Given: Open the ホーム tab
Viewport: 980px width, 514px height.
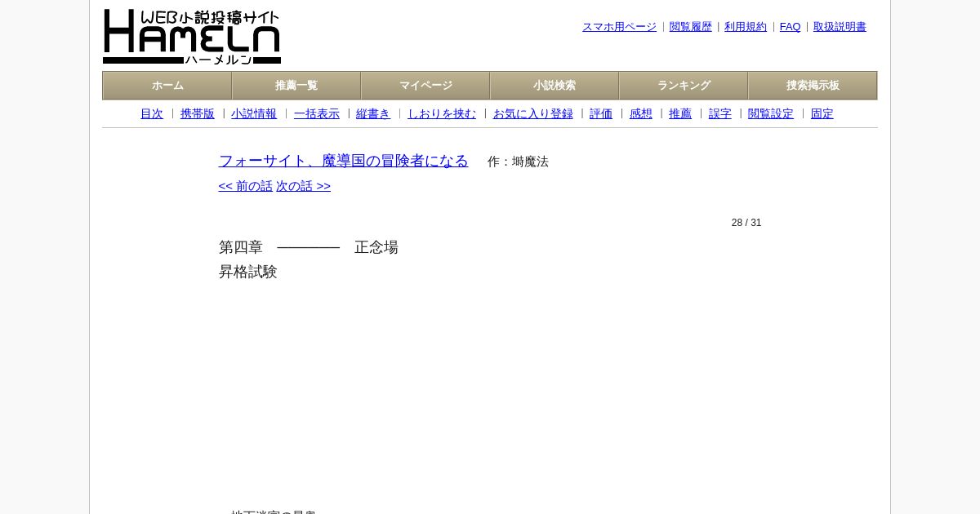Looking at the screenshot, I should 167,86.
